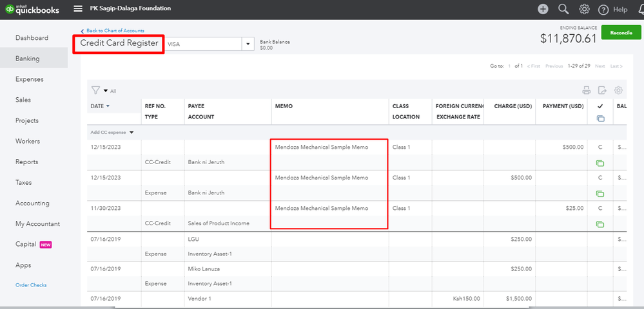Viewport: 644px width, 309px height.
Task: Click the Search magnifier icon
Action: coord(563,9)
